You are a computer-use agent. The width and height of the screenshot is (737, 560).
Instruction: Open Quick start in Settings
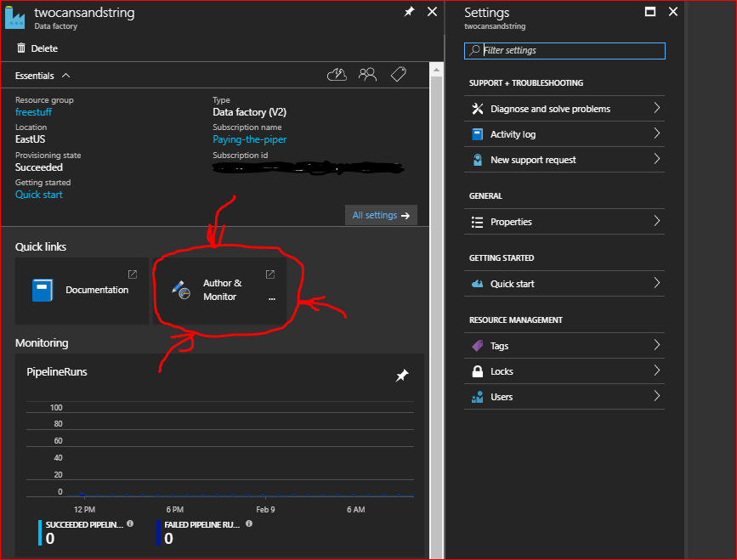pyautogui.click(x=564, y=283)
